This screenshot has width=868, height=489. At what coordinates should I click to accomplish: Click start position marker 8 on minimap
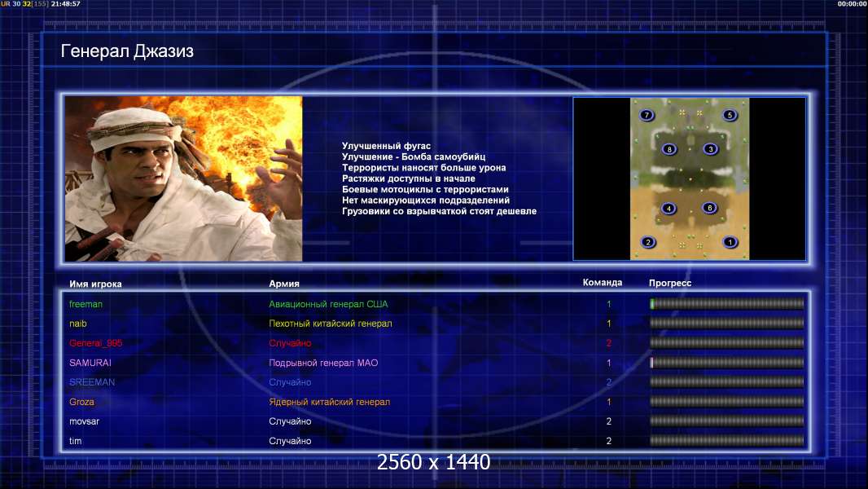pos(669,149)
